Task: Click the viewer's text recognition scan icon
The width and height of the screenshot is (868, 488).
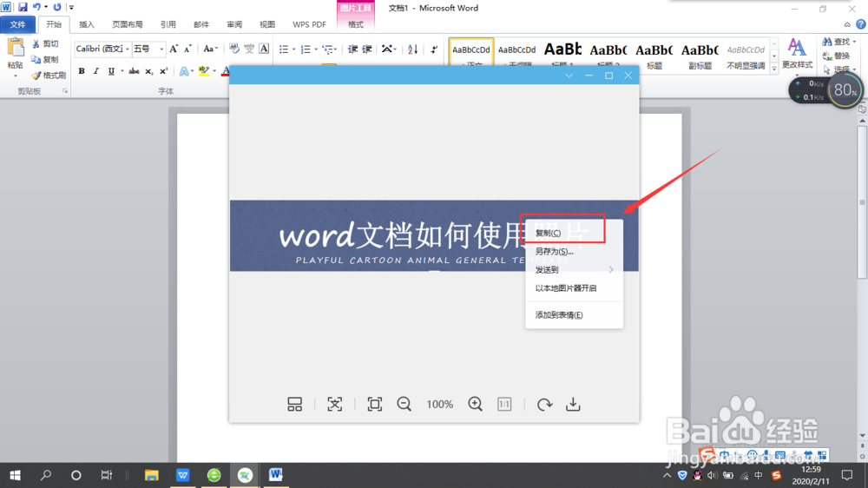Action: 334,405
